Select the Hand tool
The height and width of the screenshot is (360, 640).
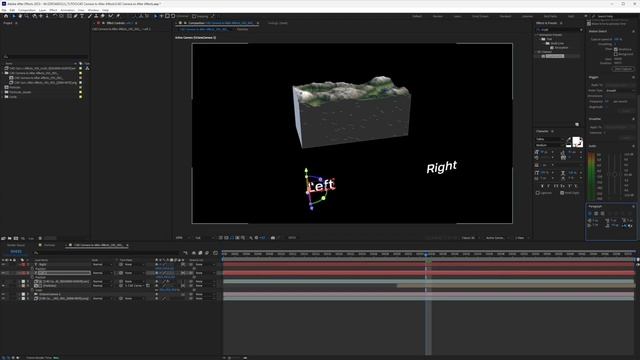tap(20, 16)
